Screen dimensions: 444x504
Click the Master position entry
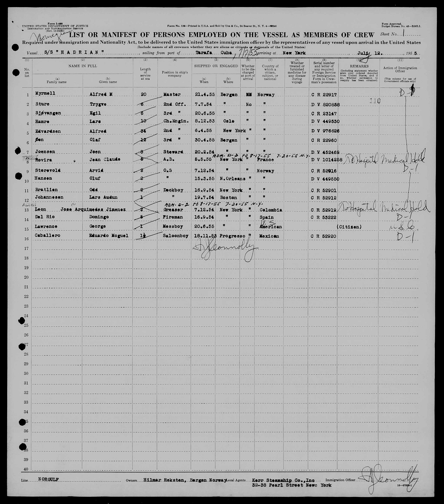pos(172,94)
